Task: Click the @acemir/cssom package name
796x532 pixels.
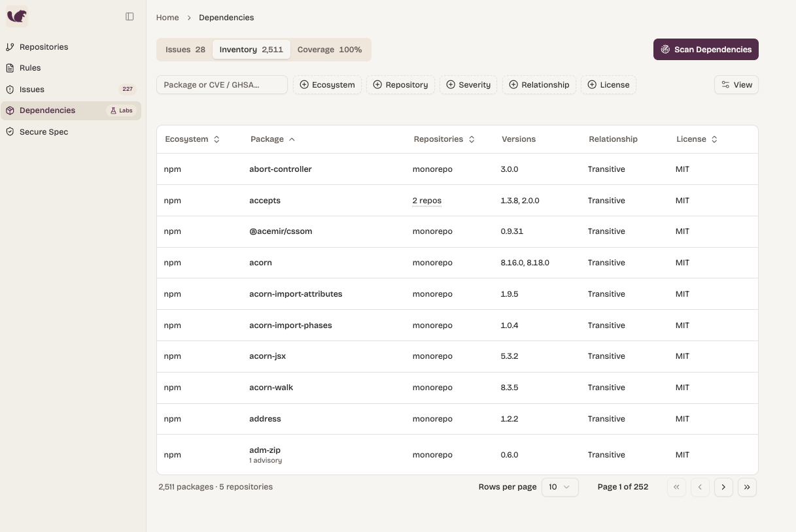Action: (281, 231)
